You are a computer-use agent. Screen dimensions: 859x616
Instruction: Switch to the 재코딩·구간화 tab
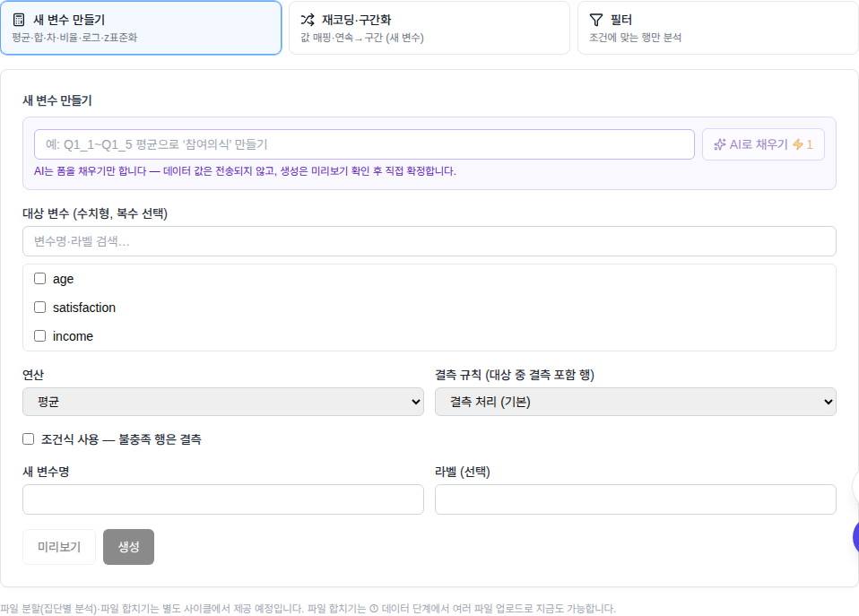click(429, 28)
